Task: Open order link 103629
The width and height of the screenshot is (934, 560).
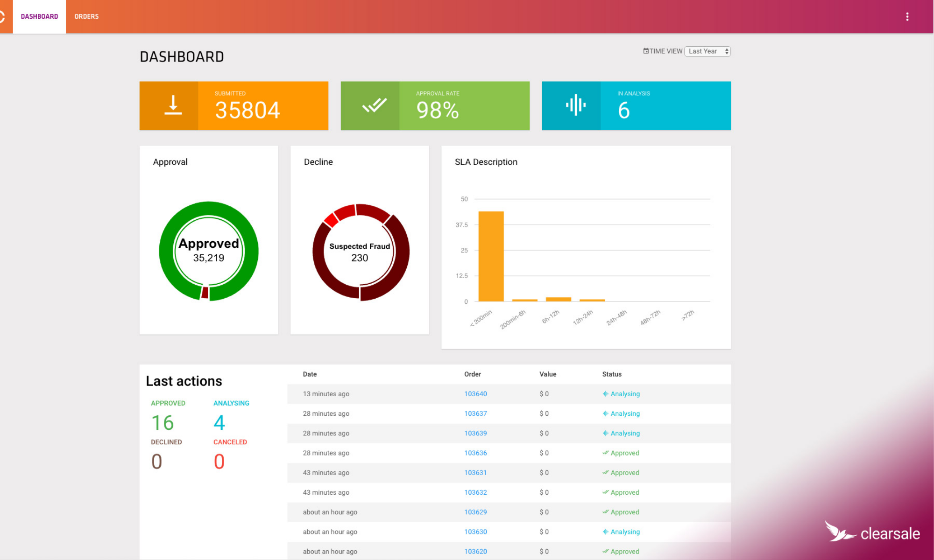Action: click(x=475, y=512)
